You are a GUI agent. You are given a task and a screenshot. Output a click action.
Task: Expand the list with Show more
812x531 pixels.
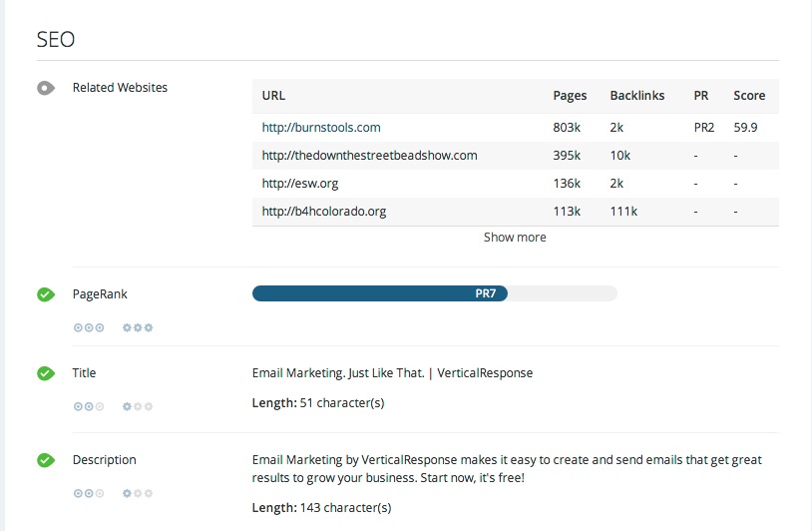tap(515, 238)
